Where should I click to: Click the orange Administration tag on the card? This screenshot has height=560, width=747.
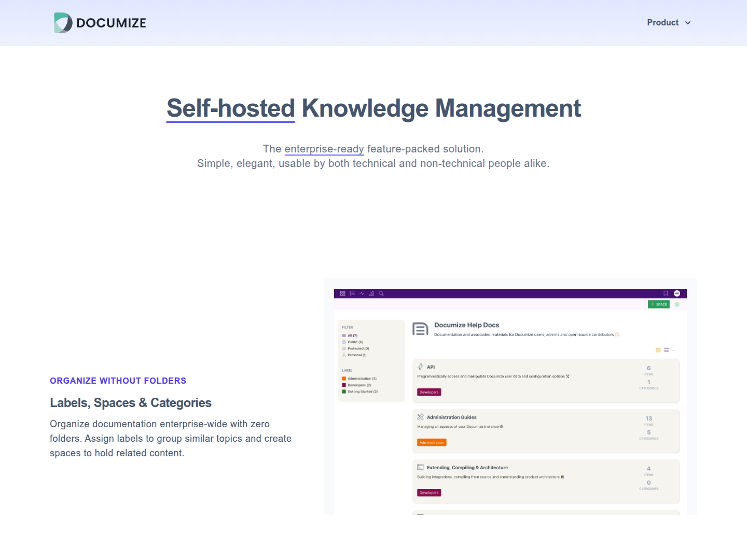click(x=432, y=443)
